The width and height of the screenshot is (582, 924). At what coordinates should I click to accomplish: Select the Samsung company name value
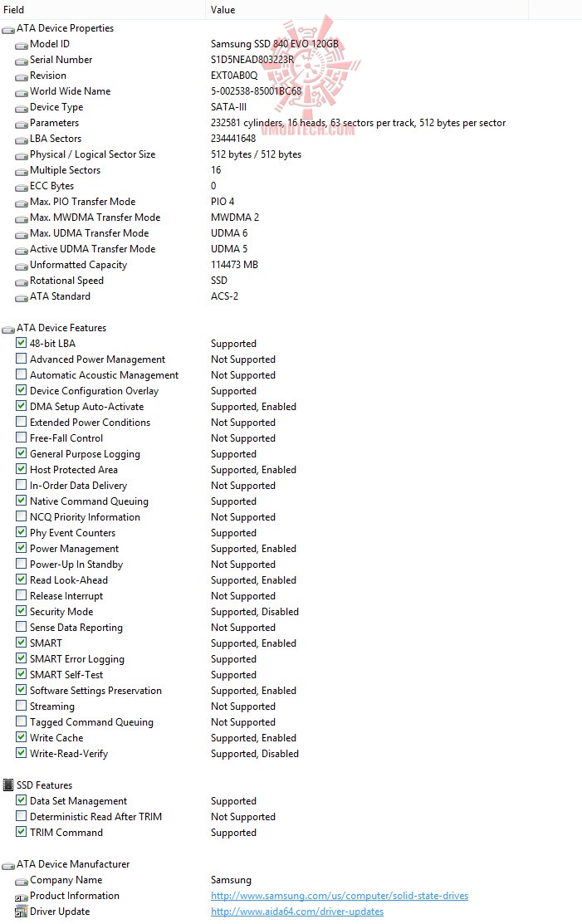(231, 880)
